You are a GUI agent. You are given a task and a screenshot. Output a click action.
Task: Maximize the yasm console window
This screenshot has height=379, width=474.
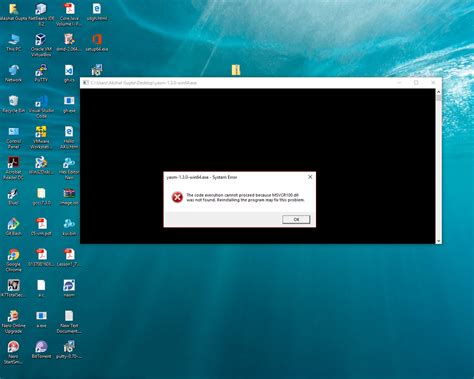click(x=416, y=82)
